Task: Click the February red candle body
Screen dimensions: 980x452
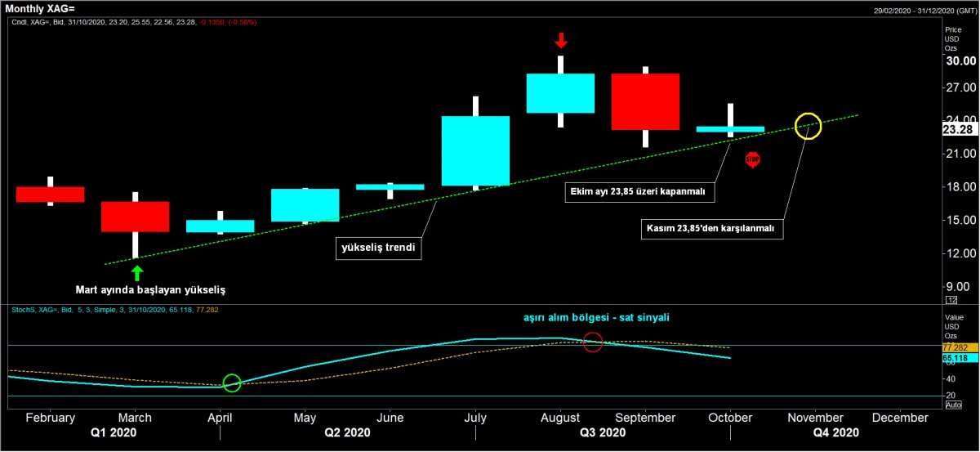Action: point(51,195)
